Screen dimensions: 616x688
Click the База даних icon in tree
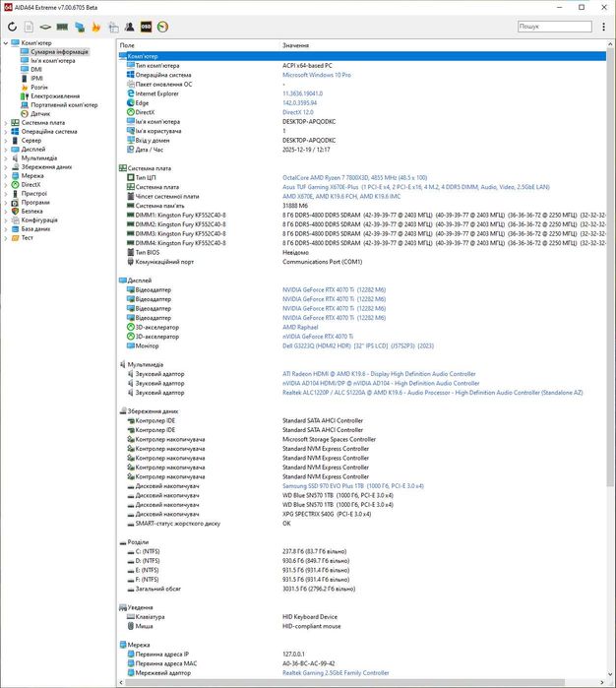tap(15, 229)
